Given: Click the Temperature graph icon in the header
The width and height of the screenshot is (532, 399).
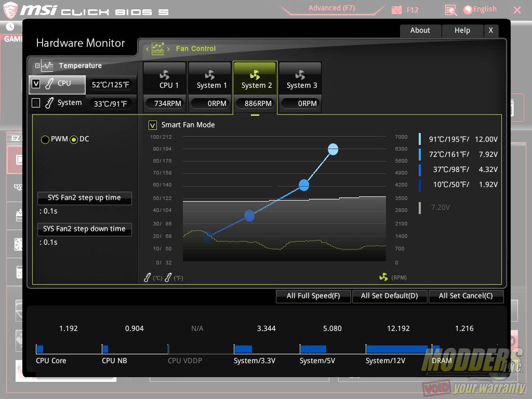Looking at the screenshot, I should (47, 65).
